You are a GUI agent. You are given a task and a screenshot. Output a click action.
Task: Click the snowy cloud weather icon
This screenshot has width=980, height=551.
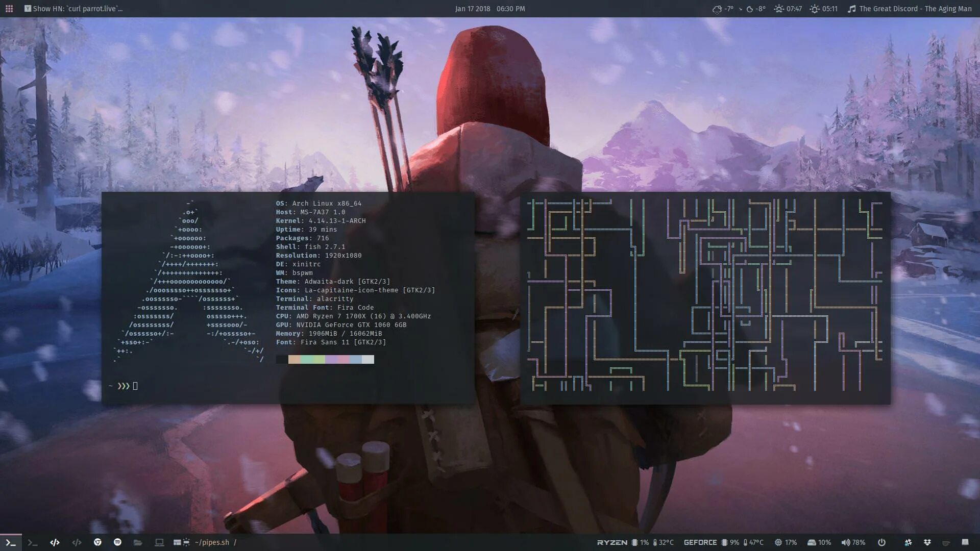click(717, 9)
